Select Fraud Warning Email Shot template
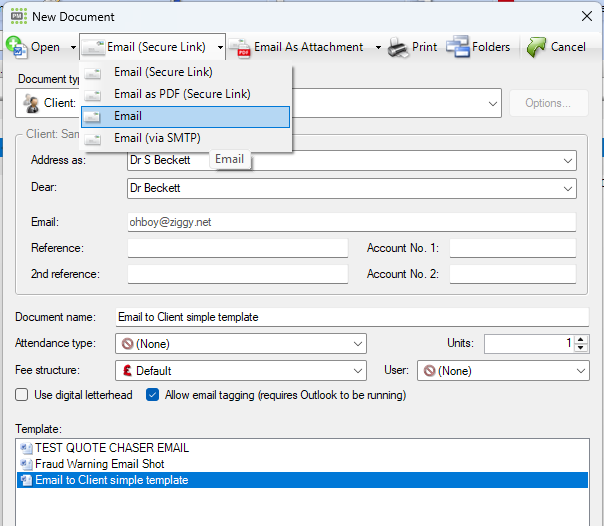604x526 pixels. tap(99, 464)
